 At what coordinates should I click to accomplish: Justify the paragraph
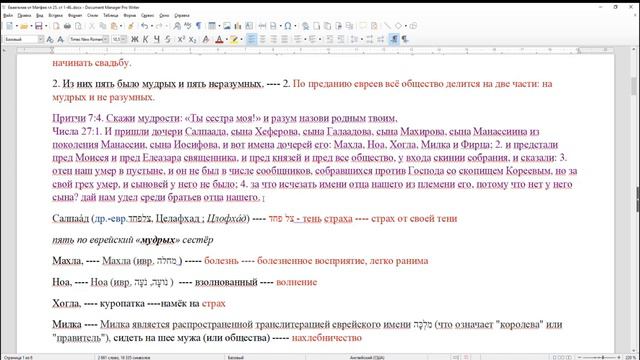pos(284,39)
